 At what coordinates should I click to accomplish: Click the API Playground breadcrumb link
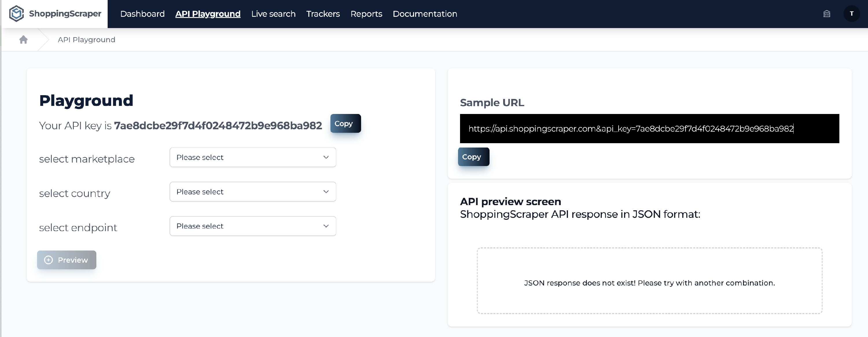pyautogui.click(x=86, y=40)
